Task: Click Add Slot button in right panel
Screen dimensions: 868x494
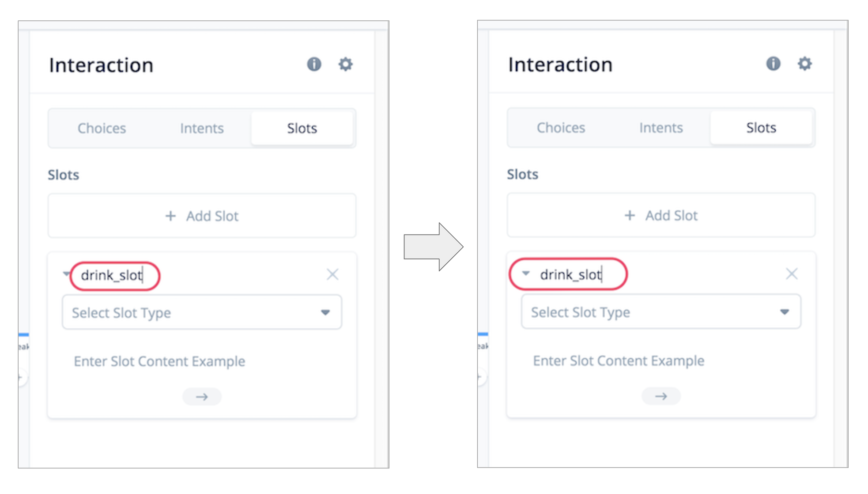Action: (661, 216)
